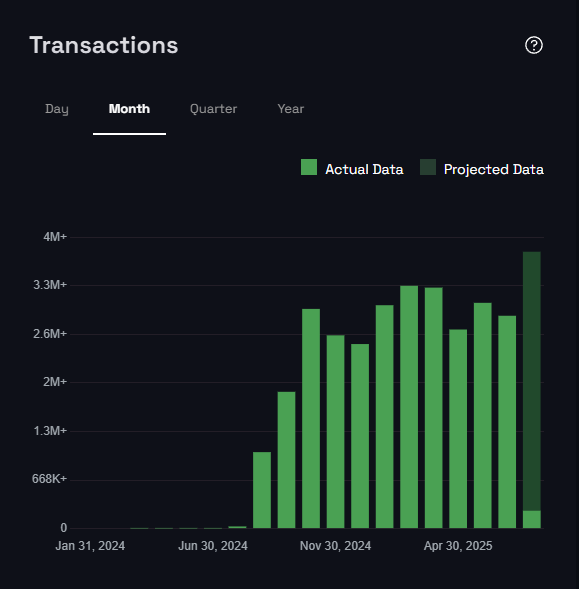Viewport: 579px width, 589px height.
Task: Click the Jun 30, 2024 axis label
Action: [213, 546]
